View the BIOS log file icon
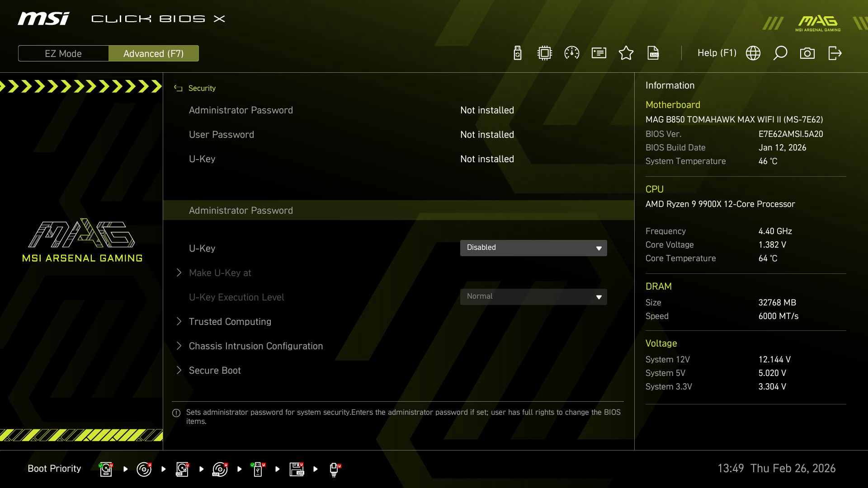This screenshot has height=488, width=868. click(x=653, y=53)
